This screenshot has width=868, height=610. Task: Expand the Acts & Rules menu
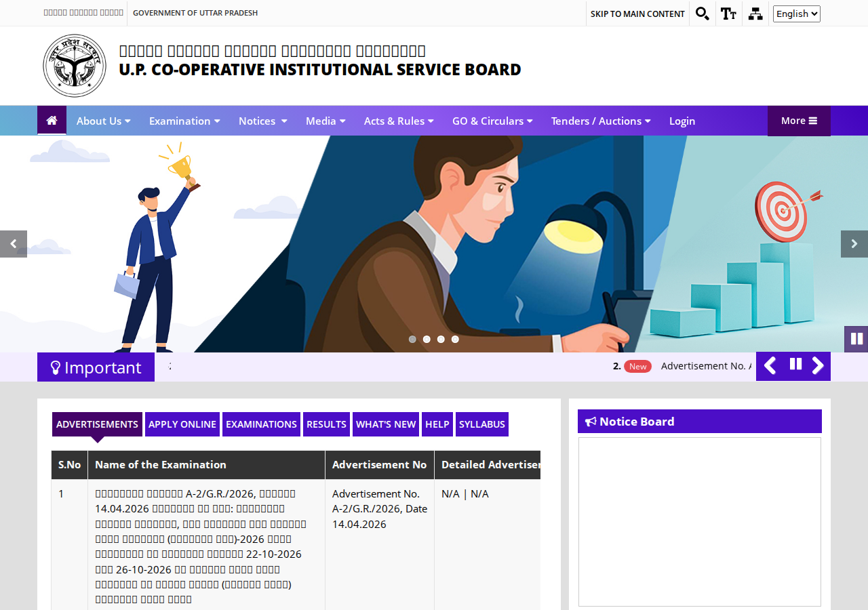399,121
